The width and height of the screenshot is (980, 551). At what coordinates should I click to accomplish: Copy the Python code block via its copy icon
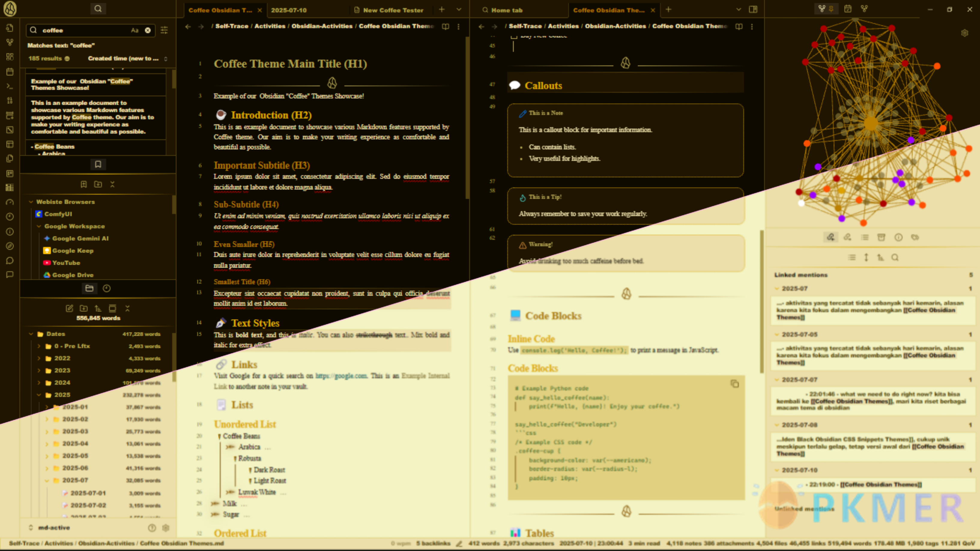735,383
